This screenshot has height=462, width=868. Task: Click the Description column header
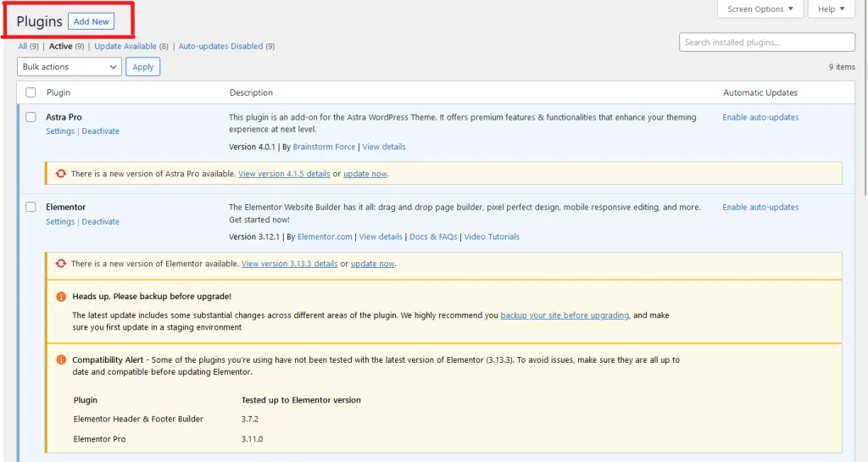251,92
